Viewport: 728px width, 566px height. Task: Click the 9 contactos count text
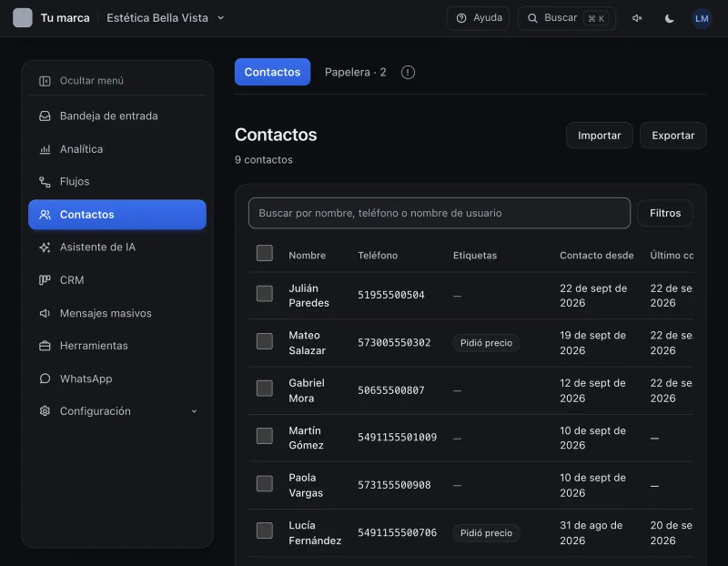[263, 160]
